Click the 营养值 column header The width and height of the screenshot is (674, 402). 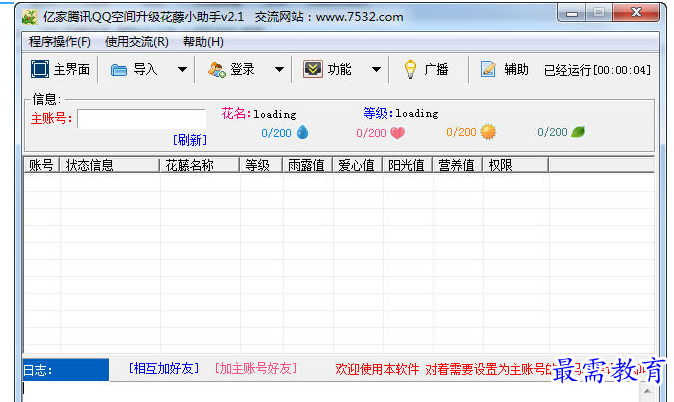[457, 165]
